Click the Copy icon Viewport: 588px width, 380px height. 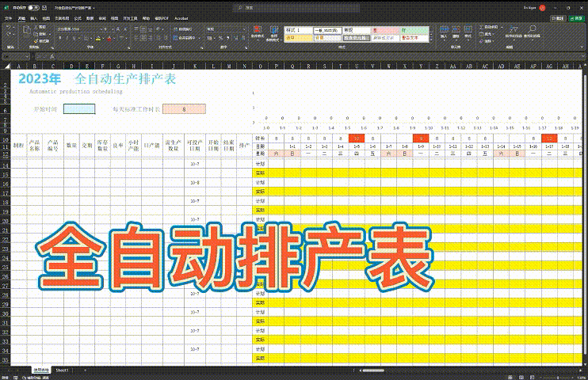pyautogui.click(x=36, y=34)
